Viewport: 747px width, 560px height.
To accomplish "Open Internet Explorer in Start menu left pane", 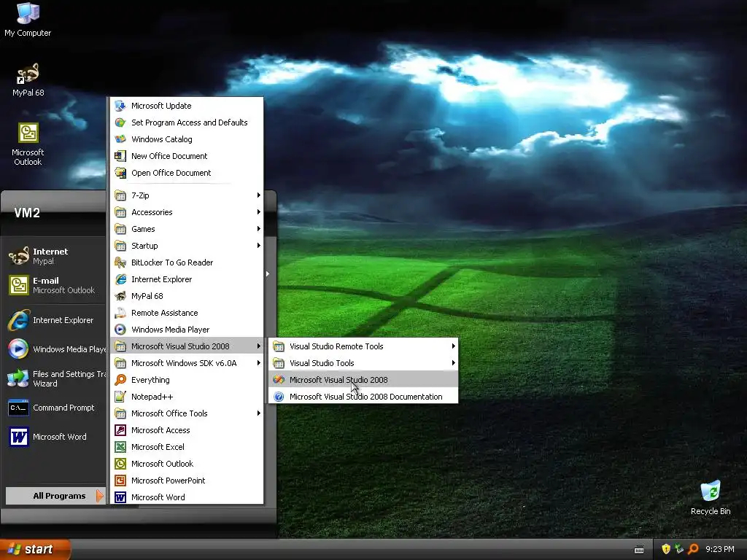I will (55, 320).
